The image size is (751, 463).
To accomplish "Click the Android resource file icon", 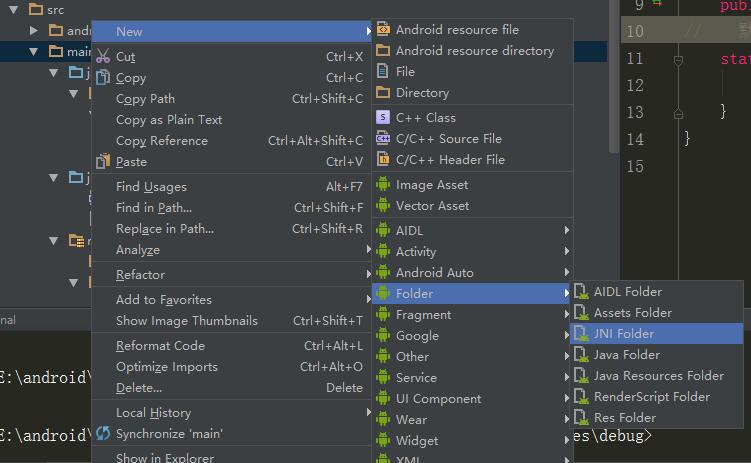I will pyautogui.click(x=383, y=29).
